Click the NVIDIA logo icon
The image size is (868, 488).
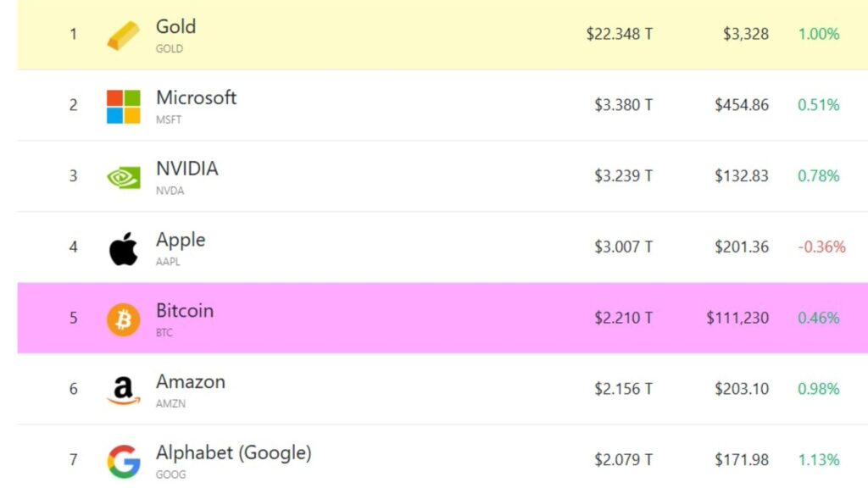click(x=123, y=177)
